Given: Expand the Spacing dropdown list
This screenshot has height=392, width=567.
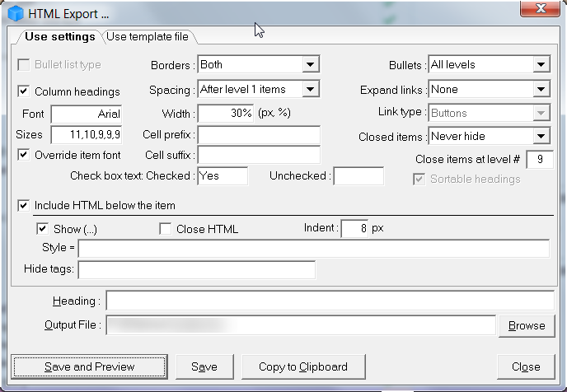Looking at the screenshot, I should click(x=310, y=89).
